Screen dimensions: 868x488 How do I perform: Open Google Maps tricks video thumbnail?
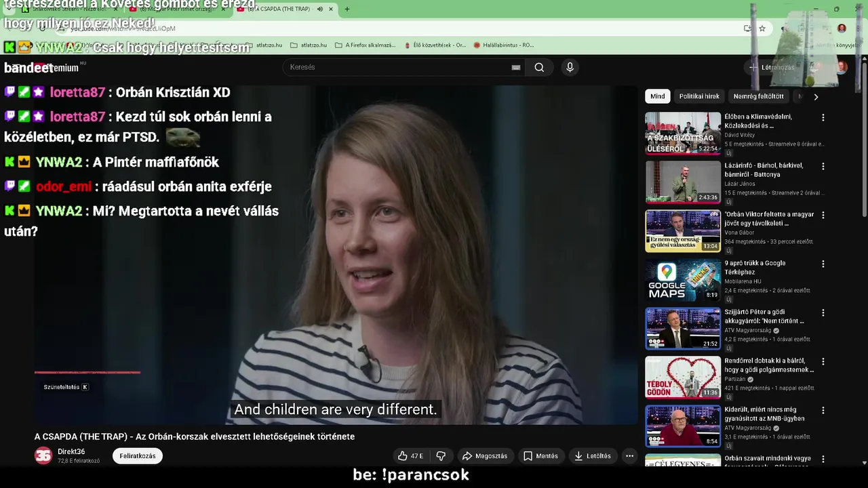pos(683,280)
